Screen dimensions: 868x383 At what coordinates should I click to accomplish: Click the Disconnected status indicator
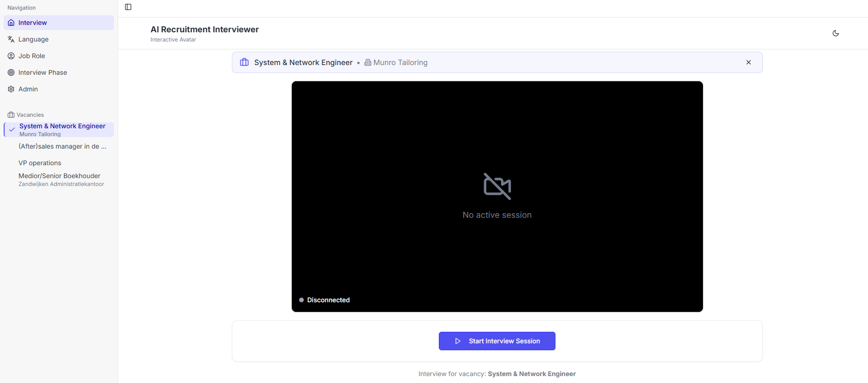coord(325,300)
